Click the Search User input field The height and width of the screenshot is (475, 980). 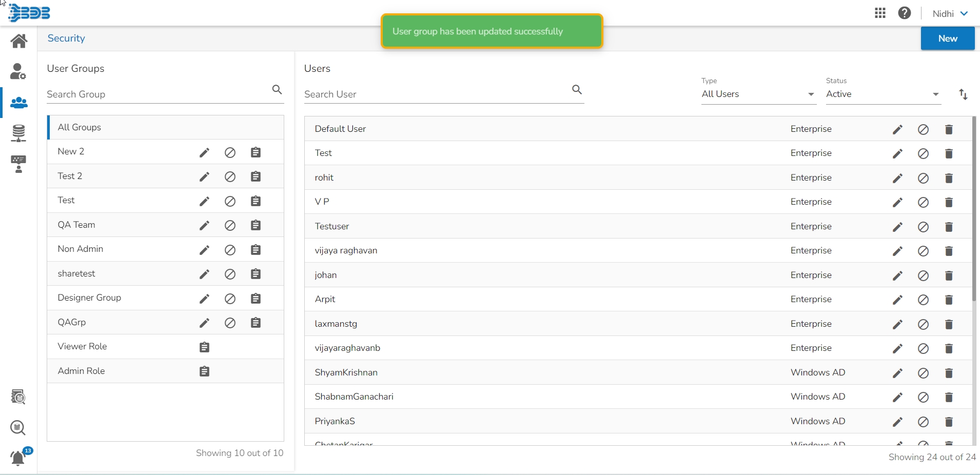point(436,94)
